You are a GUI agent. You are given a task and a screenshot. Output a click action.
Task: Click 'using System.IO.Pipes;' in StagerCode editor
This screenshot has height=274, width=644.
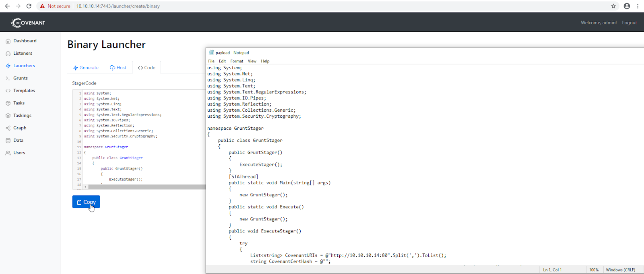(107, 120)
